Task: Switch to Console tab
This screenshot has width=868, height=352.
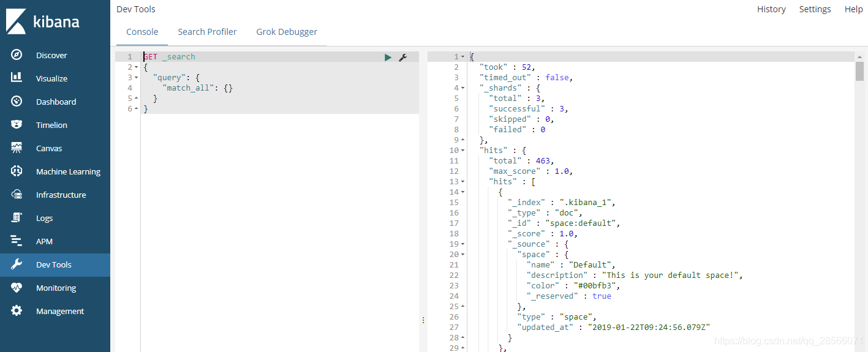Action: [142, 32]
